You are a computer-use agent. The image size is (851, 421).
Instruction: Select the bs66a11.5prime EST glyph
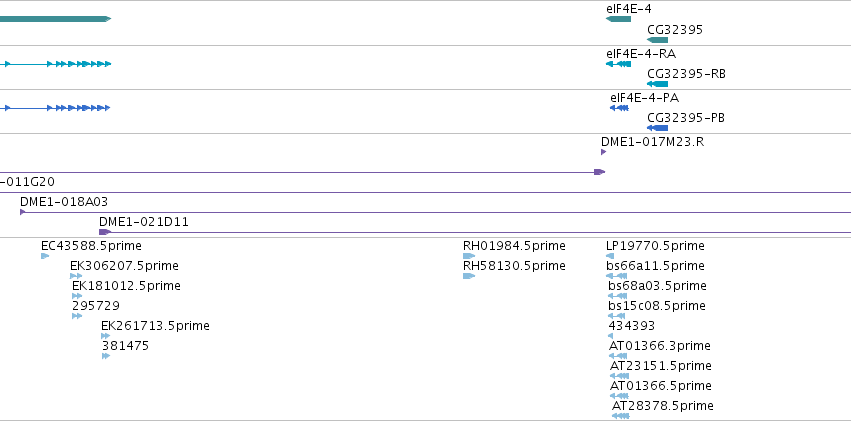coord(617,276)
